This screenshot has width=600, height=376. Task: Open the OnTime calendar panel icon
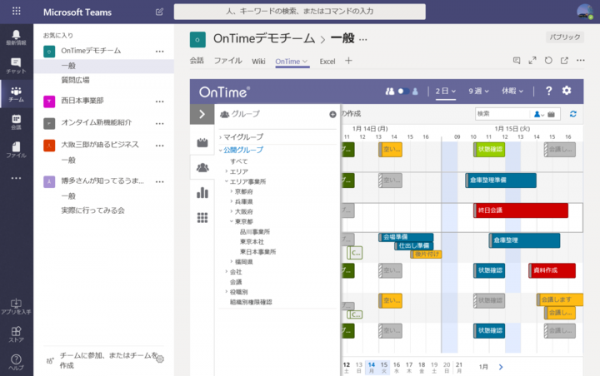point(202,142)
